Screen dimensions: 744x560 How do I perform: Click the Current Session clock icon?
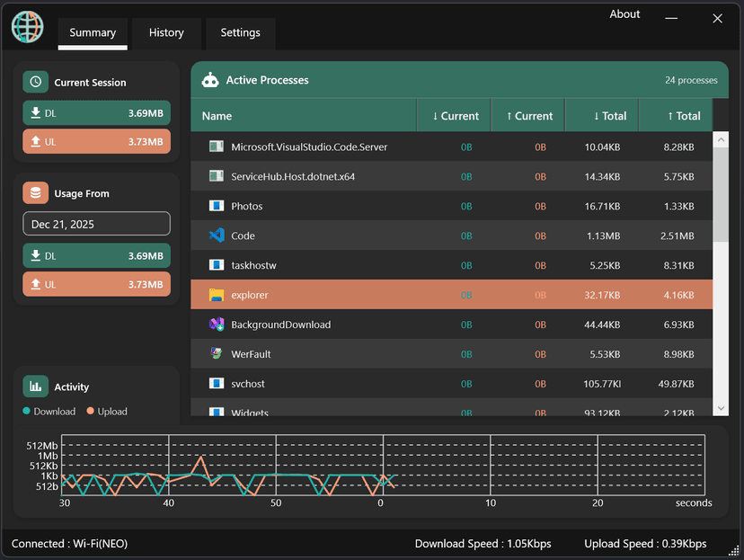(x=36, y=82)
